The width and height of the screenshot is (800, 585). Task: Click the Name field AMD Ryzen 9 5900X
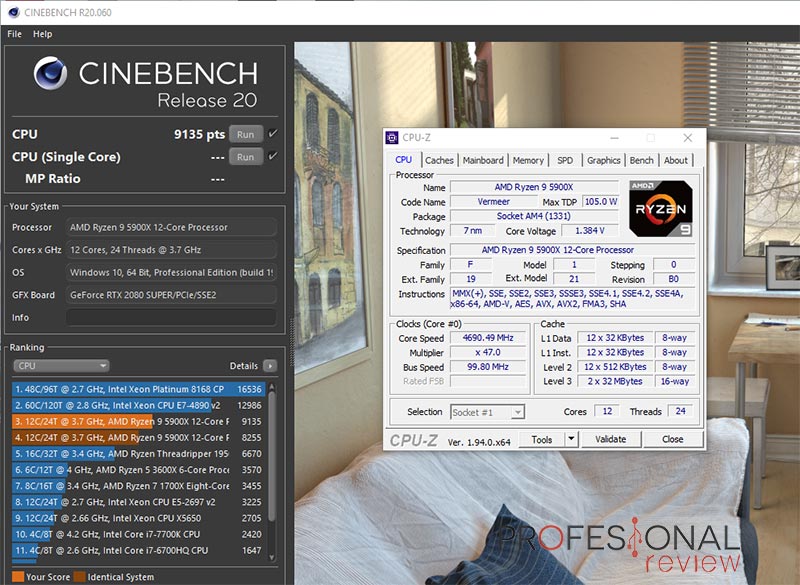tap(534, 187)
